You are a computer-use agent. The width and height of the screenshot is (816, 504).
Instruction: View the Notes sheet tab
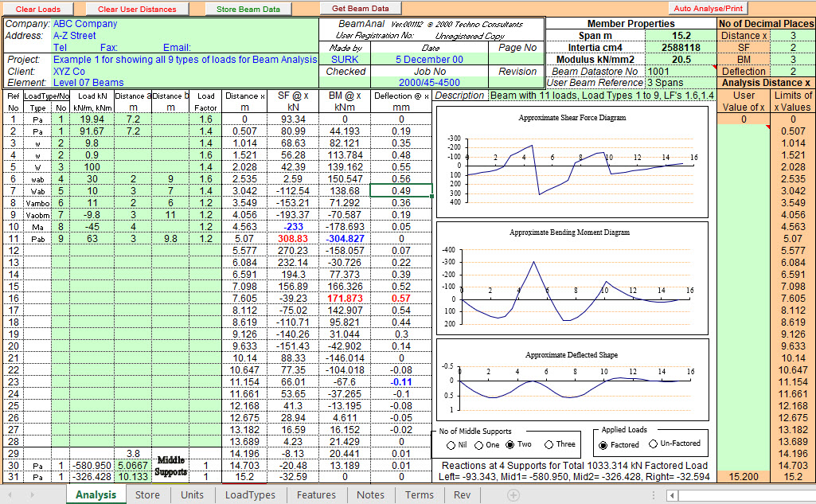(x=370, y=494)
